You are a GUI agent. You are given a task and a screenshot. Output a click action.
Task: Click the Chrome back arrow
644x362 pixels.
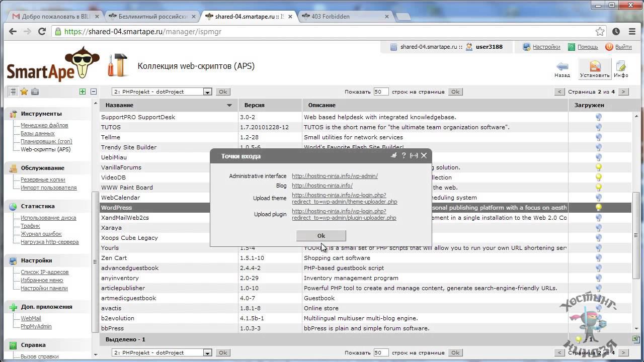13,31
